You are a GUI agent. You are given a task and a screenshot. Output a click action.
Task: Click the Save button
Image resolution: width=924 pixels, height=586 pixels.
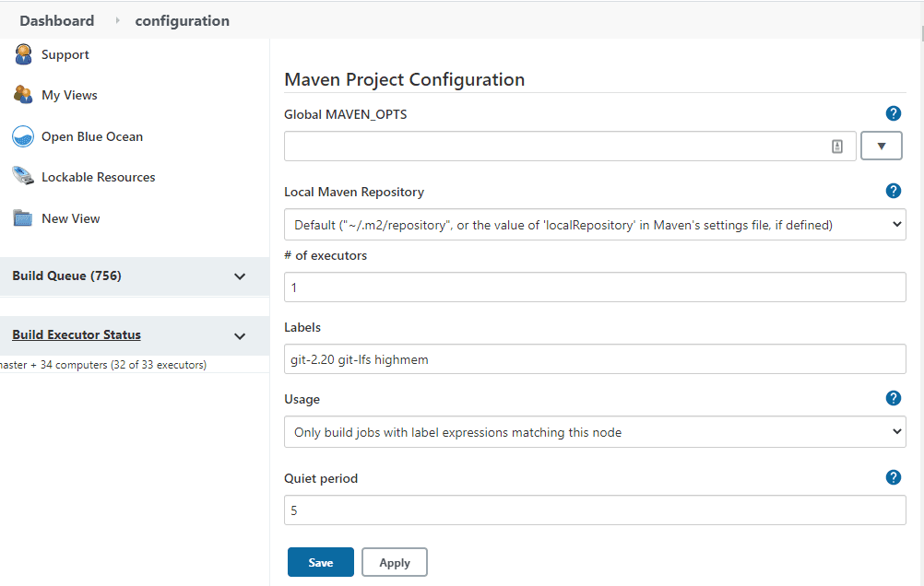pyautogui.click(x=320, y=562)
